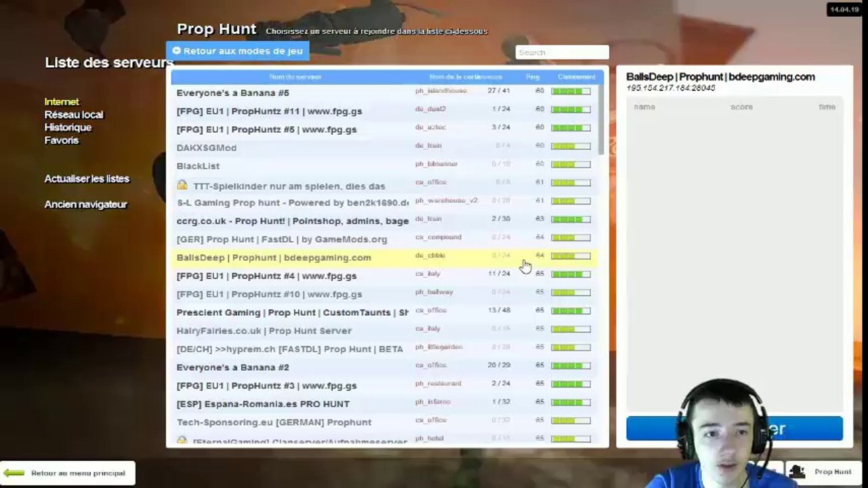Open the Ancien navigateur
The width and height of the screenshot is (868, 488).
pos(85,205)
